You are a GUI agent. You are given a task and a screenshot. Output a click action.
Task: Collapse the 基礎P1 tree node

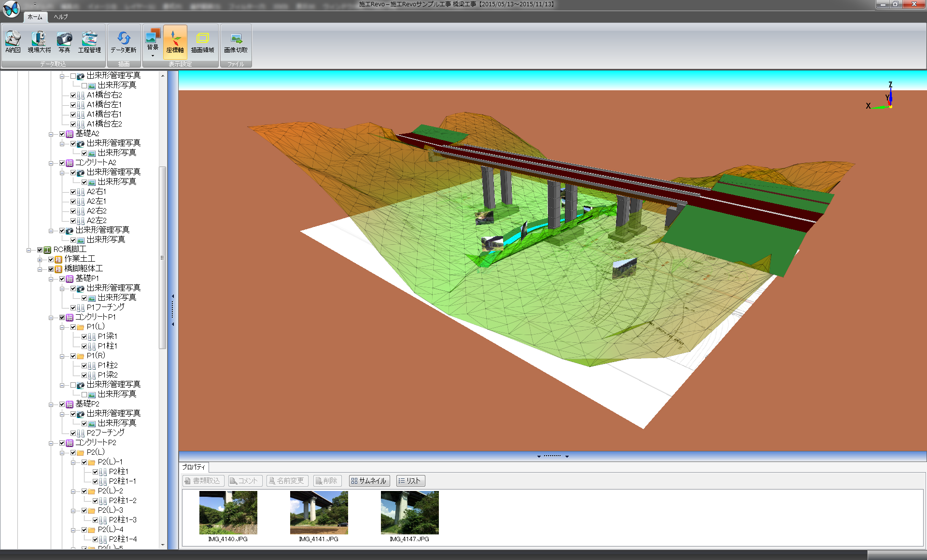(x=51, y=279)
